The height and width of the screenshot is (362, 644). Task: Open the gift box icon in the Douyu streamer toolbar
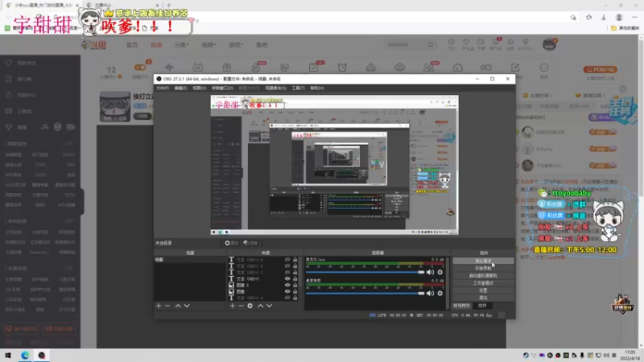[227, 68]
